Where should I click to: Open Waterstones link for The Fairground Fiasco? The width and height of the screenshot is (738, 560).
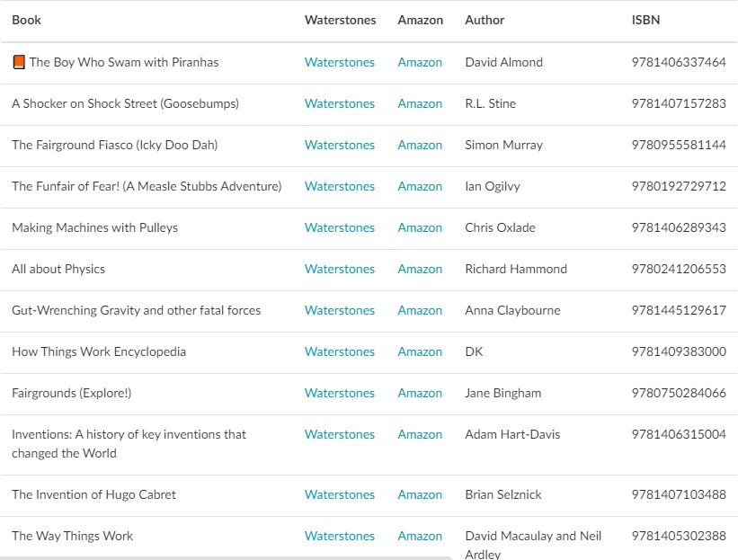click(x=340, y=145)
